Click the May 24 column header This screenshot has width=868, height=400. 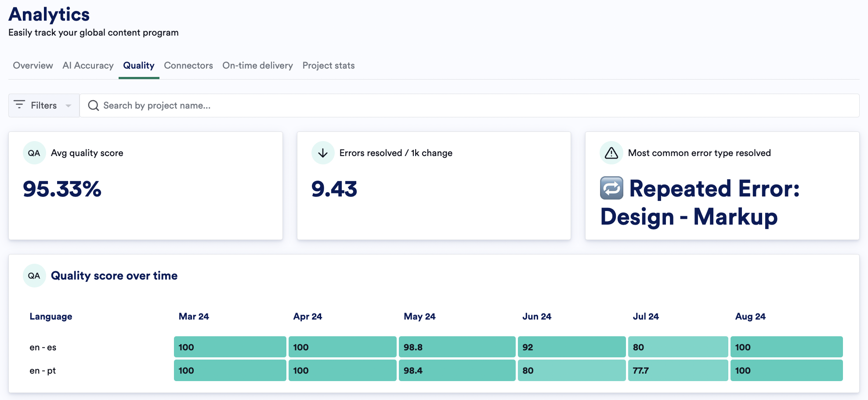tap(420, 316)
